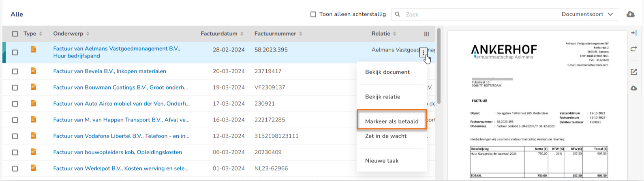
Task: Click the document icon on the Werkspot row
Action: (34, 168)
